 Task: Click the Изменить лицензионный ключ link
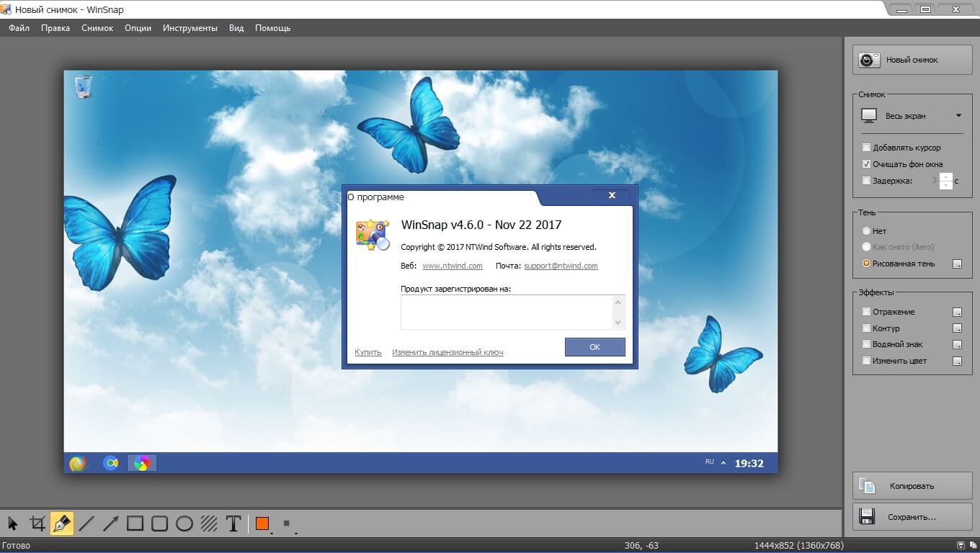[447, 352]
